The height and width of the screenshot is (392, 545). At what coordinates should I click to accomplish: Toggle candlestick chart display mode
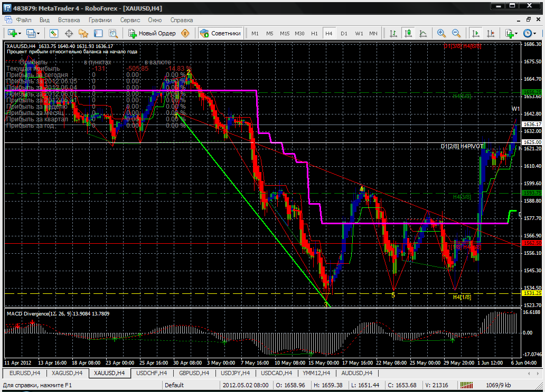408,33
